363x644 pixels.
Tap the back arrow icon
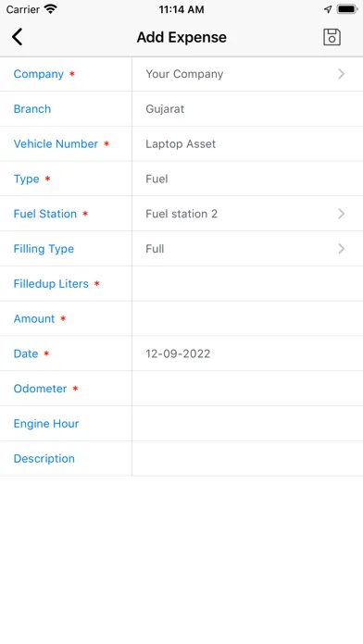pyautogui.click(x=18, y=37)
